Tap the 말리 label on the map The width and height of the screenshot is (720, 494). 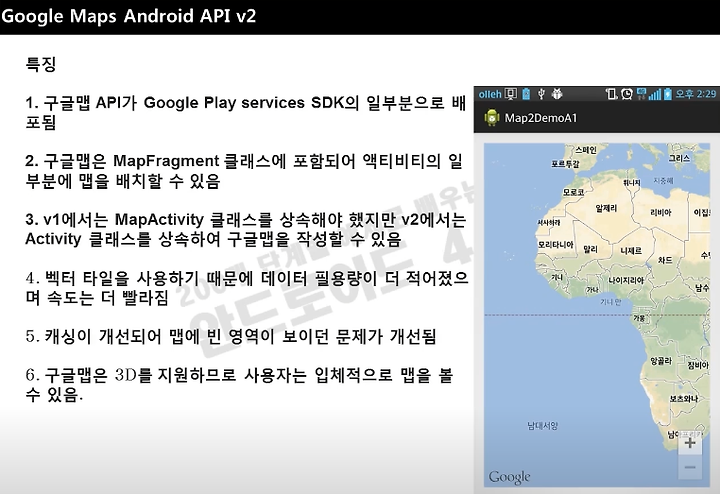tap(591, 249)
